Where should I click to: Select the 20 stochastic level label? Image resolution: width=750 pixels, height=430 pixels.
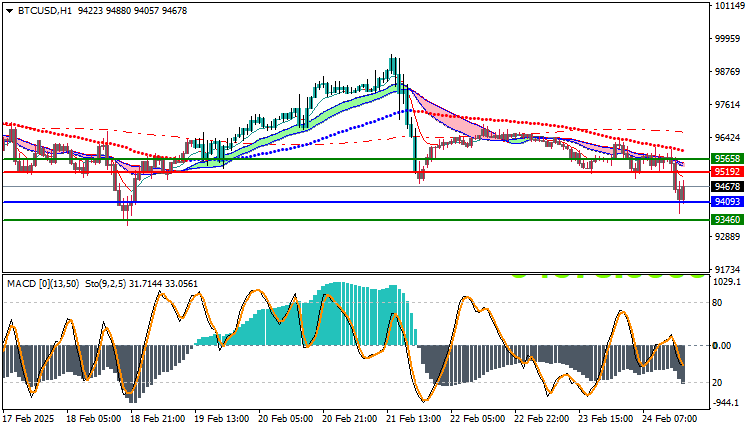[717, 383]
